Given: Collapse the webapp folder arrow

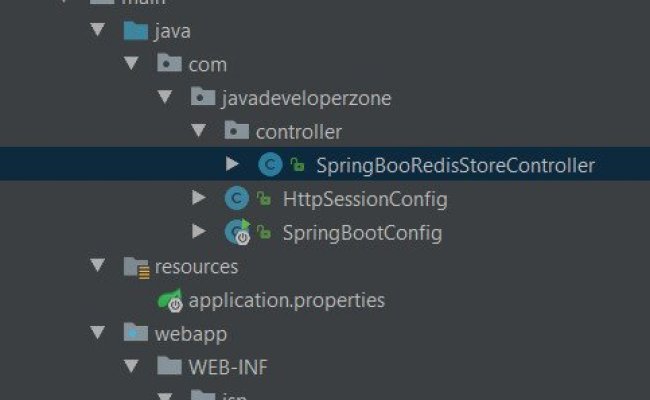Looking at the screenshot, I should click(x=98, y=332).
